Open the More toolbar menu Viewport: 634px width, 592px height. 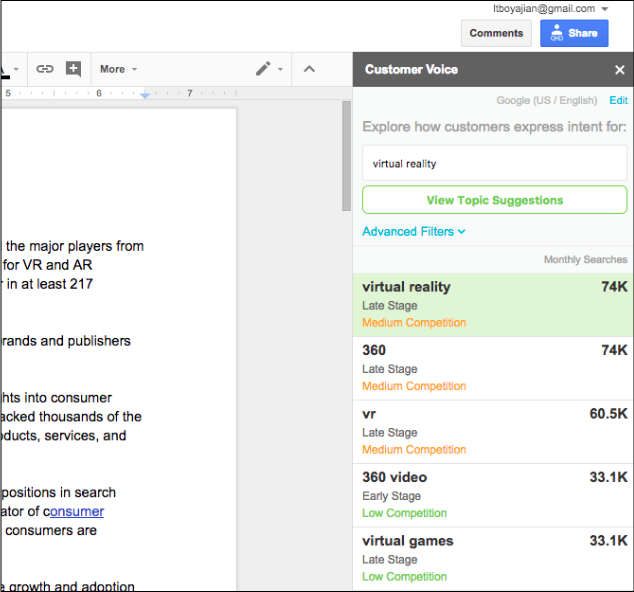(118, 69)
